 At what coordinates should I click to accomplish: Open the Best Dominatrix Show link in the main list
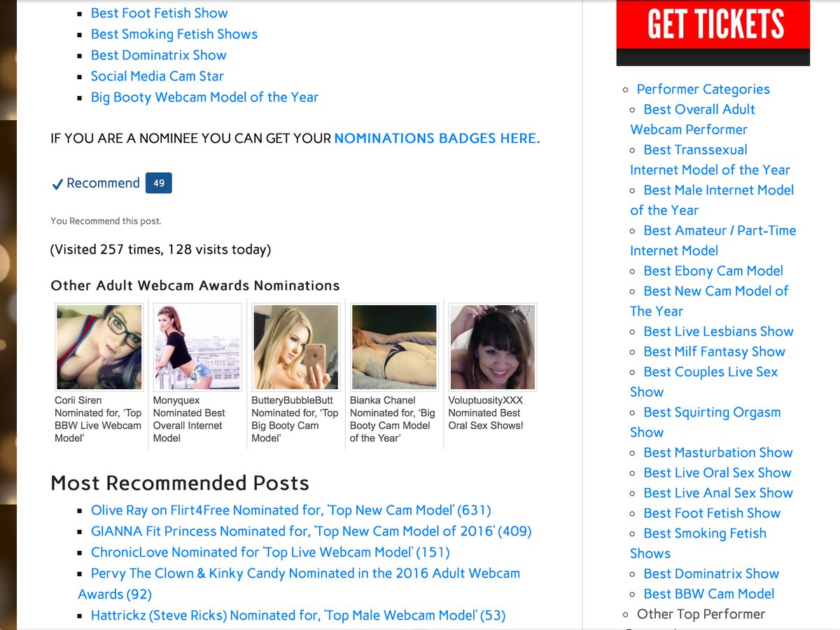(x=159, y=55)
